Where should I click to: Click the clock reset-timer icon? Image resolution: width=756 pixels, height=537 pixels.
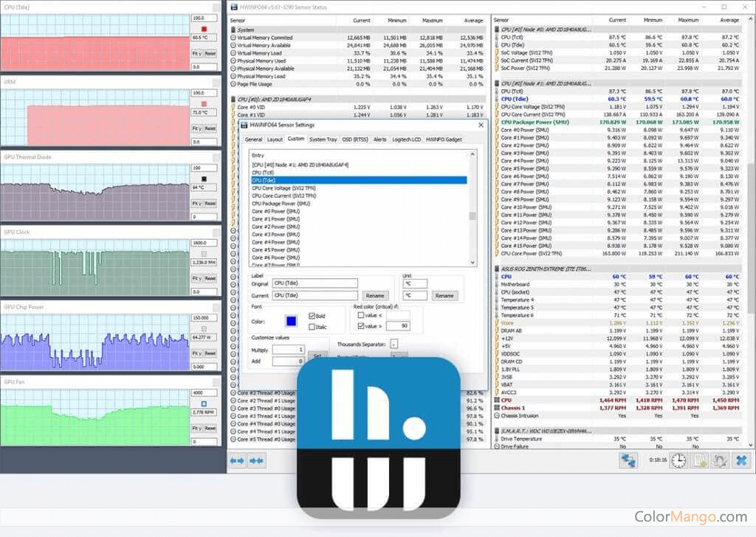pyautogui.click(x=678, y=461)
